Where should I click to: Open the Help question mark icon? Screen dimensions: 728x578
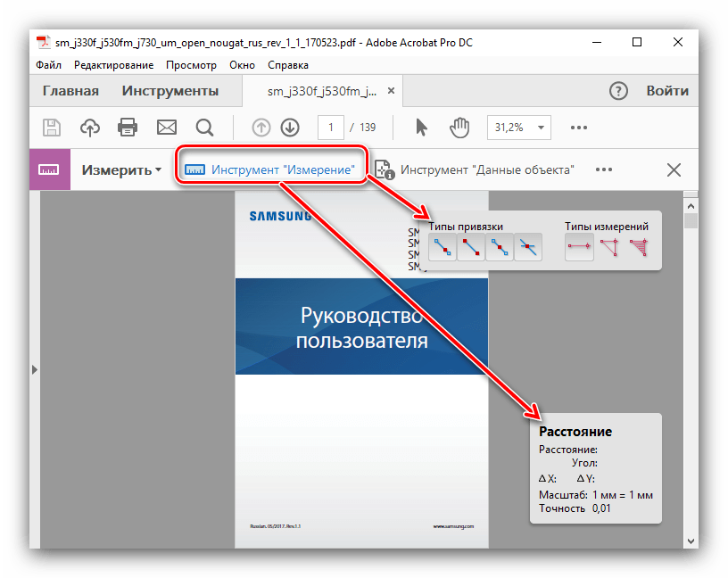pos(618,91)
